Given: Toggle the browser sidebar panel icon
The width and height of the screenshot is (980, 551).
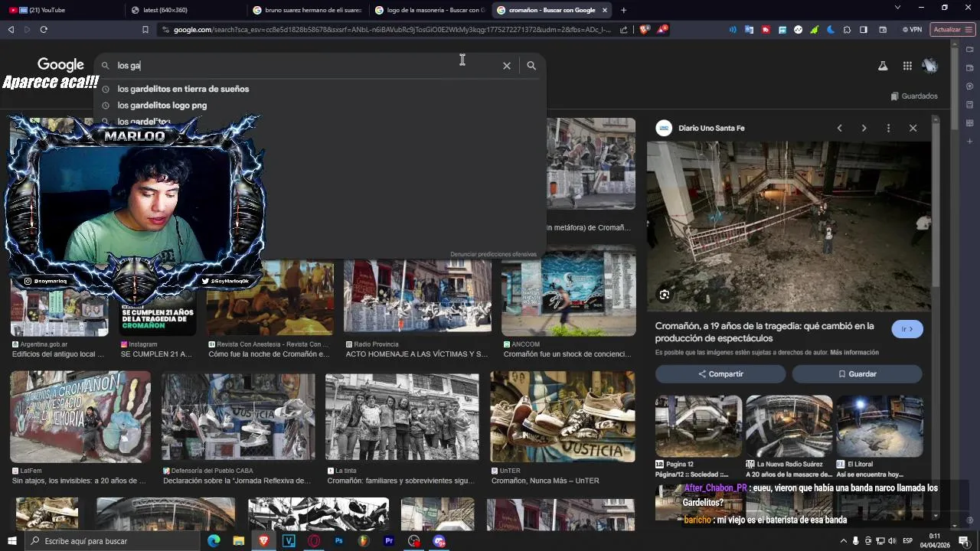Looking at the screenshot, I should coord(864,30).
